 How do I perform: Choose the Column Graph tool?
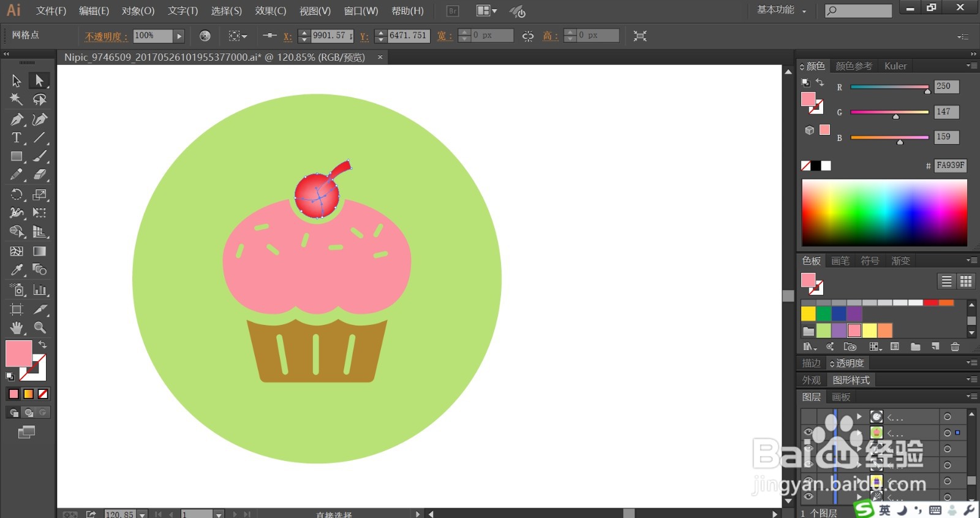tap(39, 290)
